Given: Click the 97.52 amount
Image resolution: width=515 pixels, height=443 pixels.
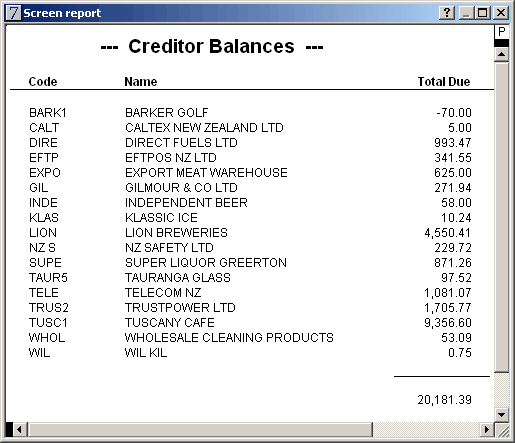Looking at the screenshot, I should click(456, 278).
